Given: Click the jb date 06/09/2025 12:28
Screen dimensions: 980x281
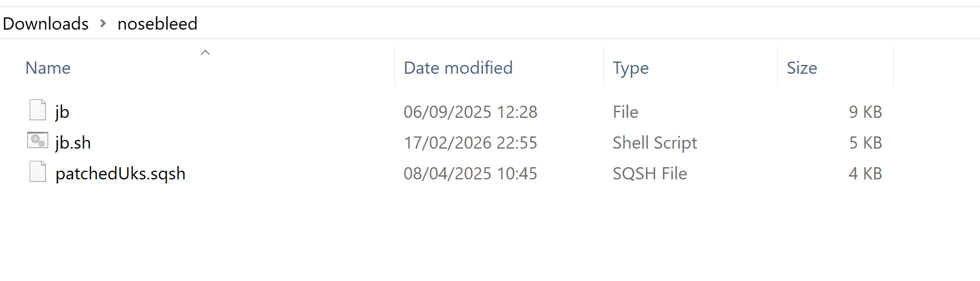Looking at the screenshot, I should (x=470, y=111).
